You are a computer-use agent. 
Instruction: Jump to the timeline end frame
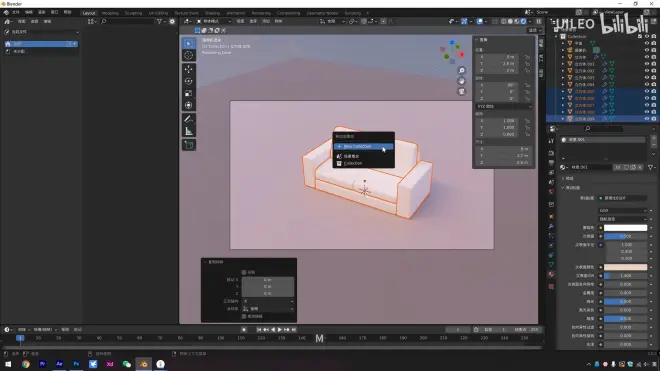(x=294, y=330)
